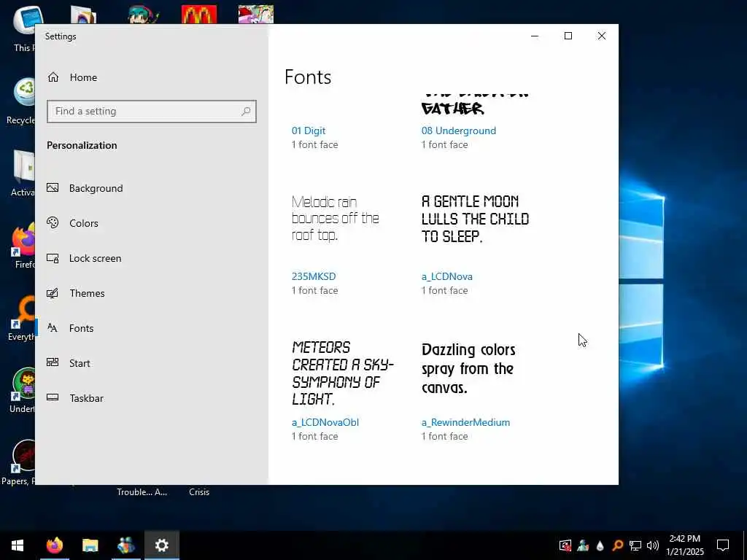Open Colors settings via palette icon
The image size is (747, 560).
53,222
